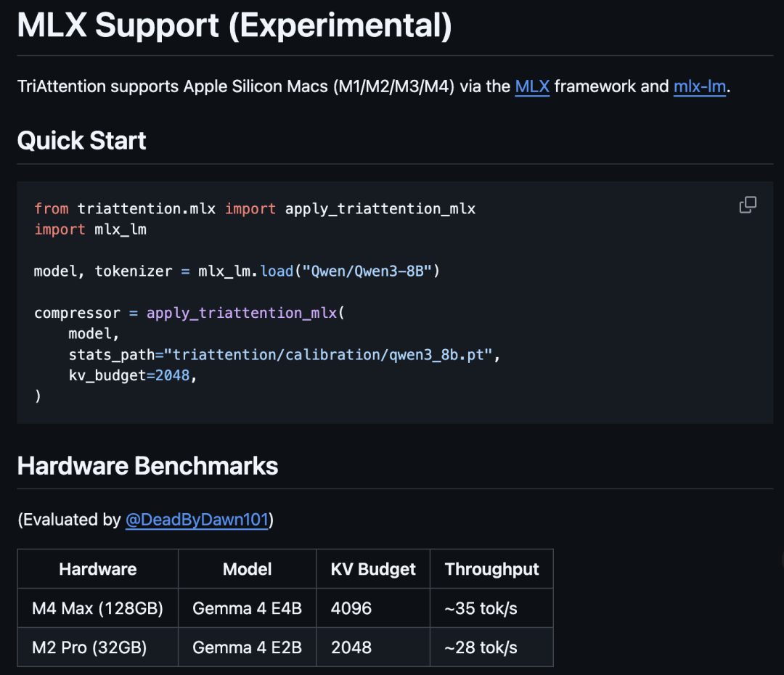Click the "Model" column header
This screenshot has width=784, height=675.
pos(247,569)
